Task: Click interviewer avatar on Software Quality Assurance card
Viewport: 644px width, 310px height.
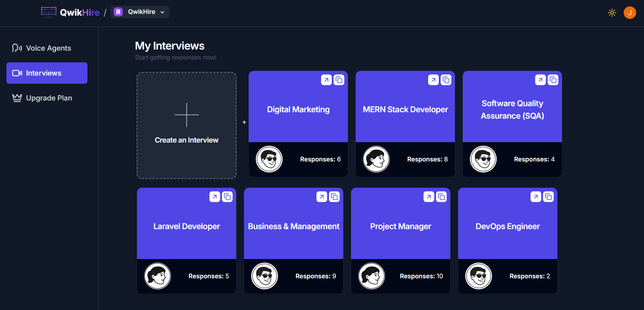Action: click(x=483, y=159)
